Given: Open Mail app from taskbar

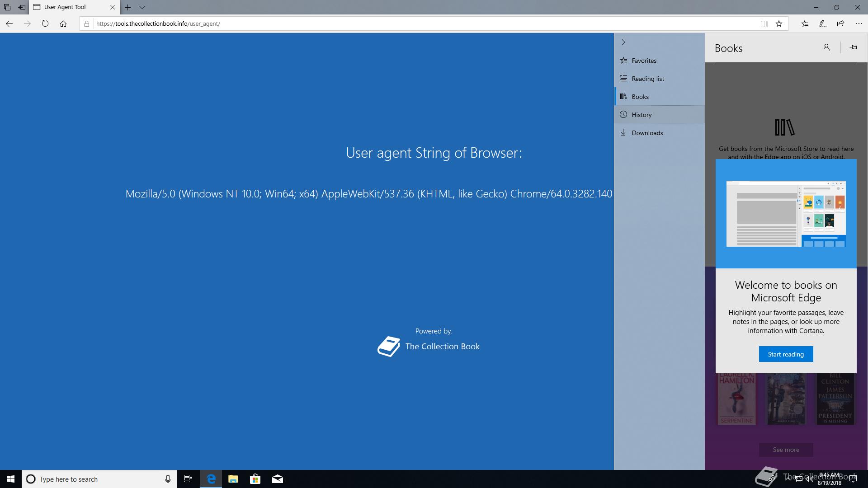Looking at the screenshot, I should [x=278, y=479].
